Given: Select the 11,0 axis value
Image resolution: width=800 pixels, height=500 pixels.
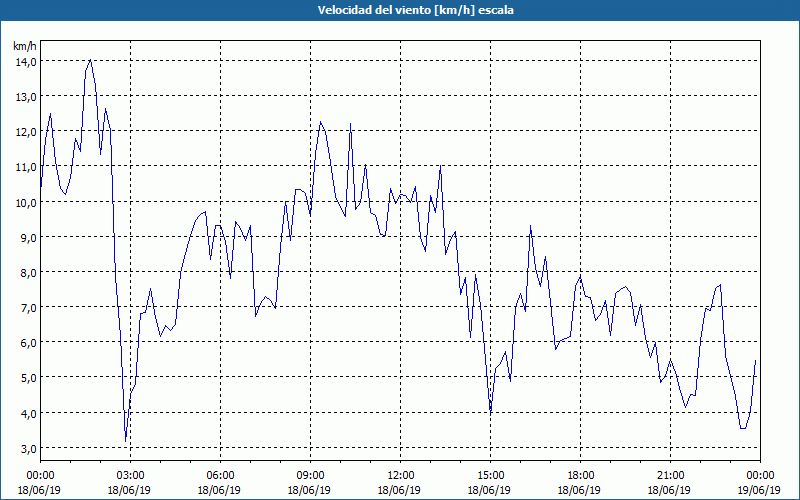Looking at the screenshot, I should (x=26, y=167).
